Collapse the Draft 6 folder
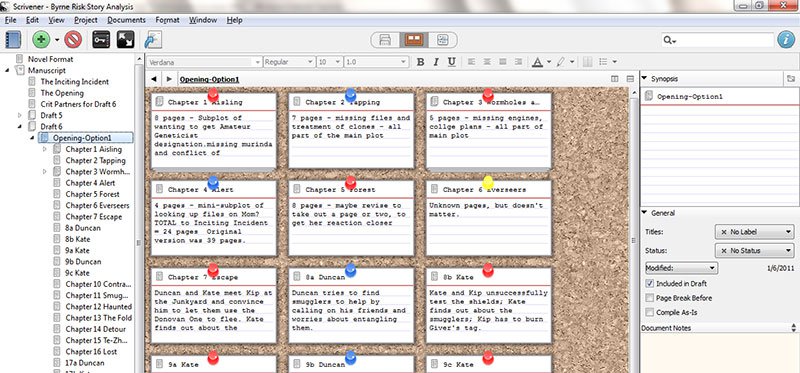The height and width of the screenshot is (373, 800). click(x=20, y=127)
